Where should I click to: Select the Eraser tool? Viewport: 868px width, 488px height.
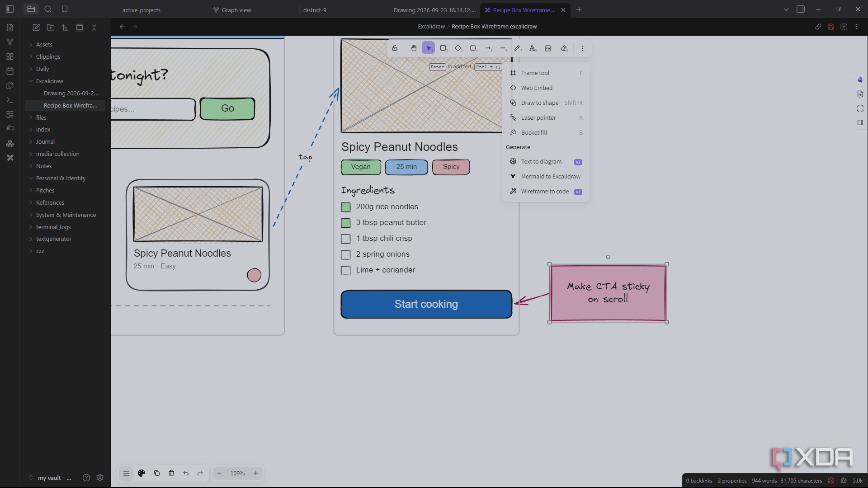click(564, 48)
